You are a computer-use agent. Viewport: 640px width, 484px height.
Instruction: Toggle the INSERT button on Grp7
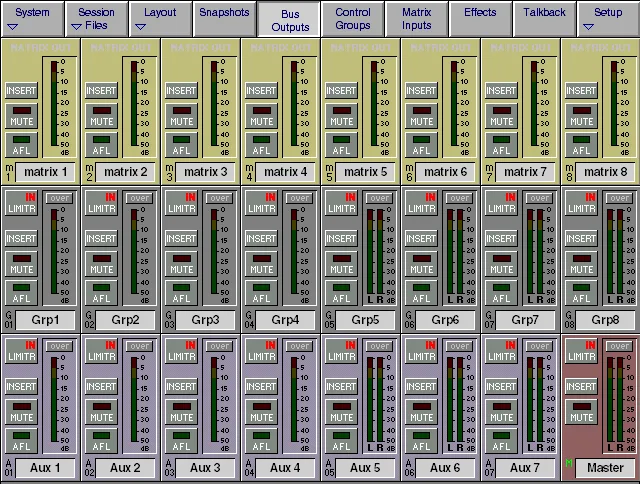[502, 239]
